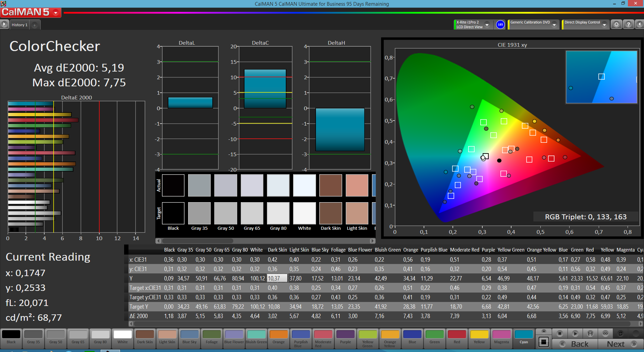Click the single read bracket icon
This screenshot has height=352, width=644.
coord(590,334)
